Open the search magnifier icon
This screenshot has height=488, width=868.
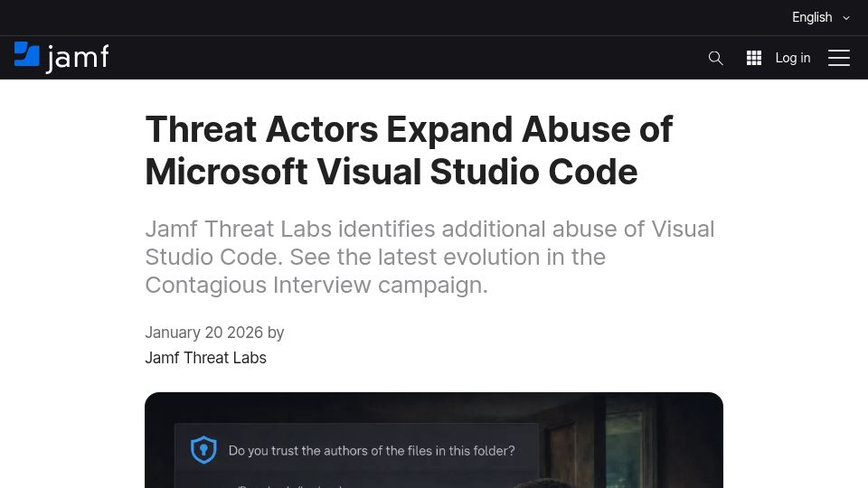click(x=715, y=58)
